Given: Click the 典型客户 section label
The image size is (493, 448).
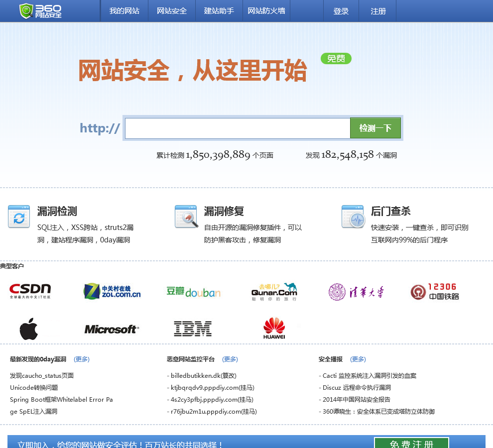Looking at the screenshot, I should (x=12, y=266).
